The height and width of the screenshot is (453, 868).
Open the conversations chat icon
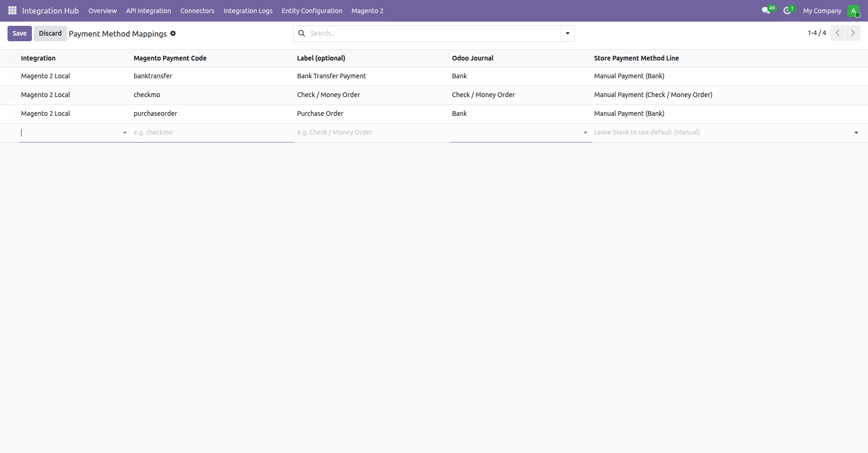point(766,10)
